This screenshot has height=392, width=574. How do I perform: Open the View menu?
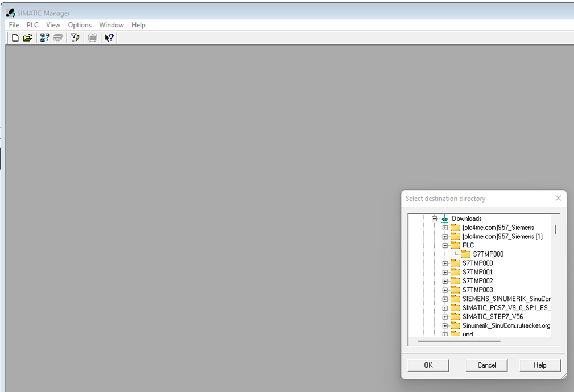(x=53, y=25)
